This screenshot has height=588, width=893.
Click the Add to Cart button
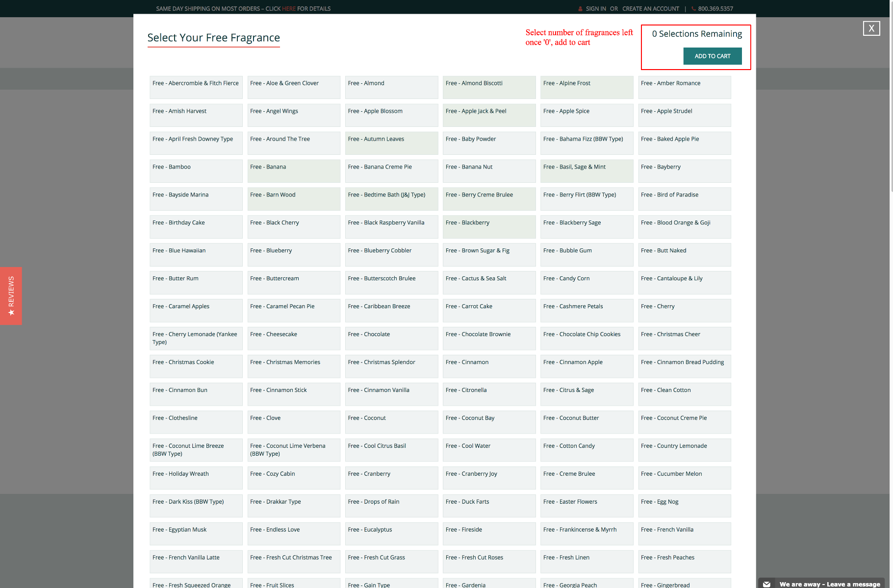(x=712, y=56)
